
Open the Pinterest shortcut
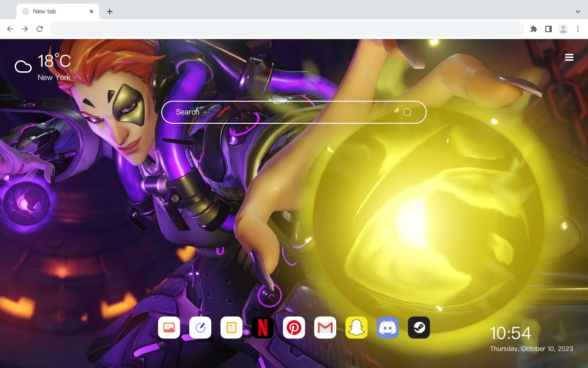coord(294,328)
